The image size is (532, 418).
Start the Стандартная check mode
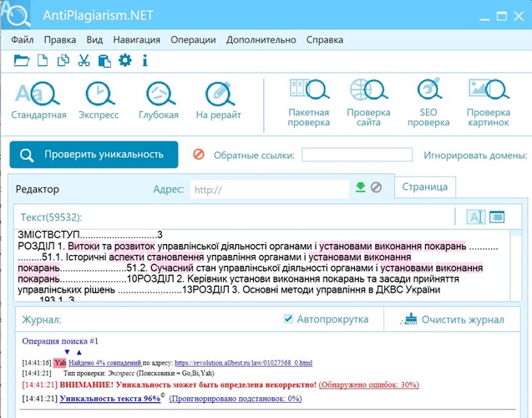tap(38, 100)
